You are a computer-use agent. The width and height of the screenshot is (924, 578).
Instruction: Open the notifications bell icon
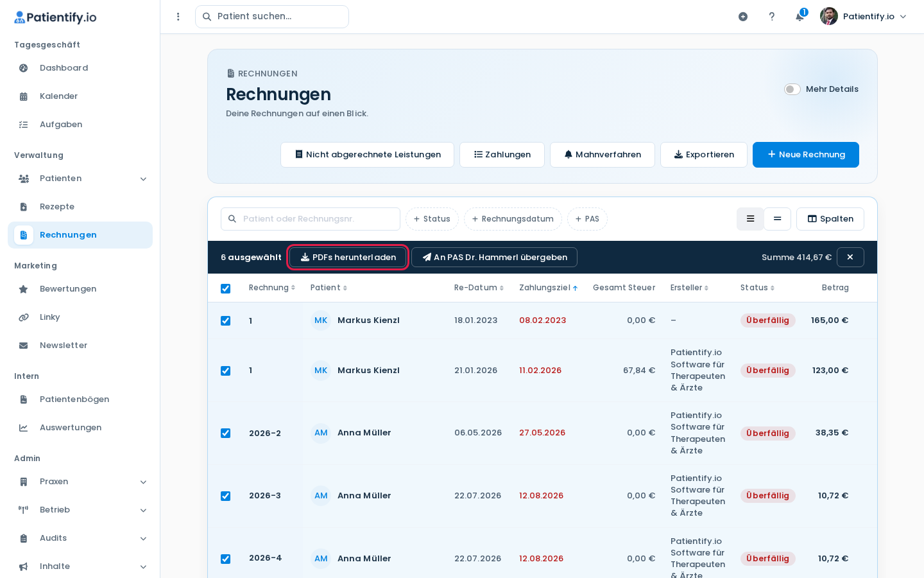coord(800,17)
